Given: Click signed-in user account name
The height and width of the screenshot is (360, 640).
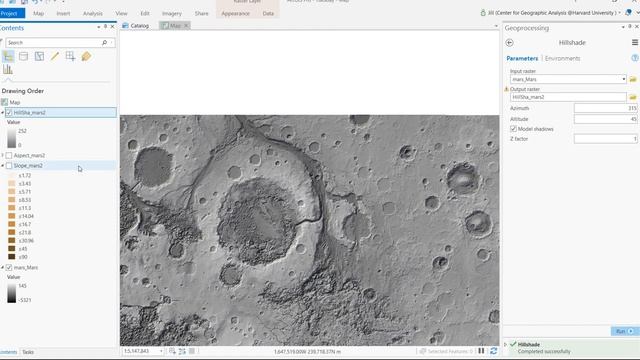Looking at the screenshot, I should coord(551,13).
